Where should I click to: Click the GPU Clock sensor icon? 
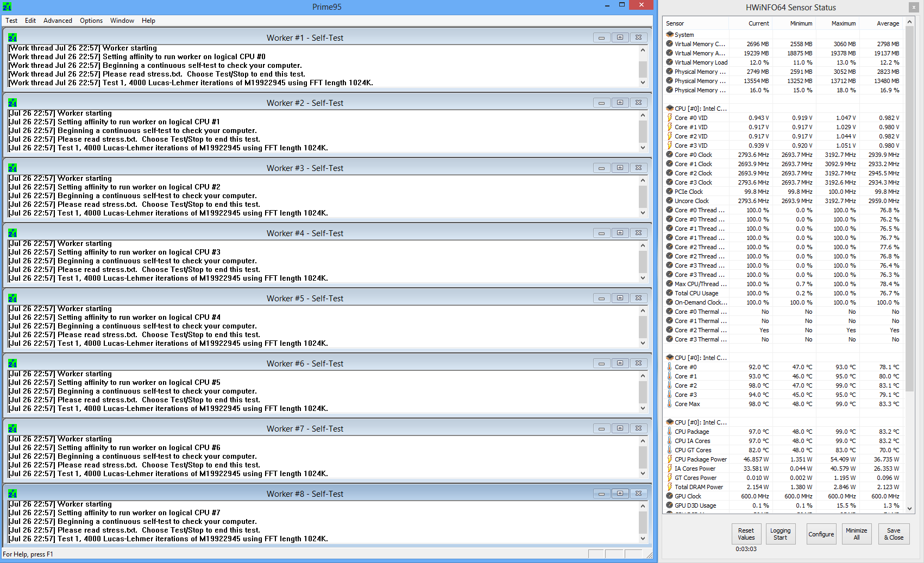coord(669,496)
